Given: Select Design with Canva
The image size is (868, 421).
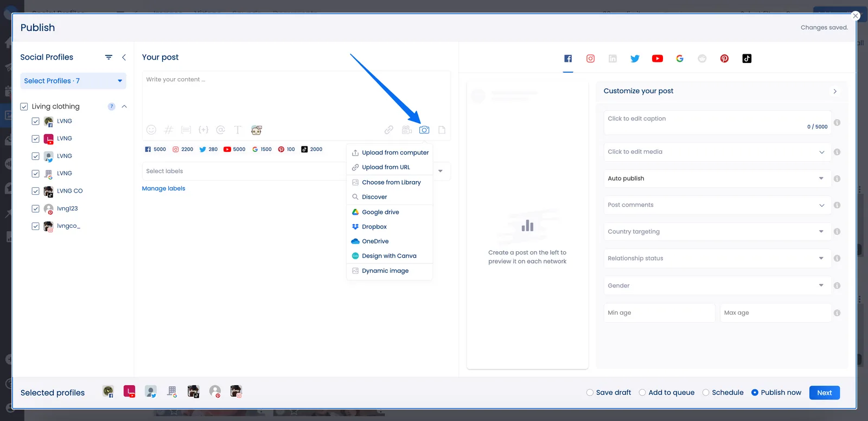Looking at the screenshot, I should pos(390,256).
